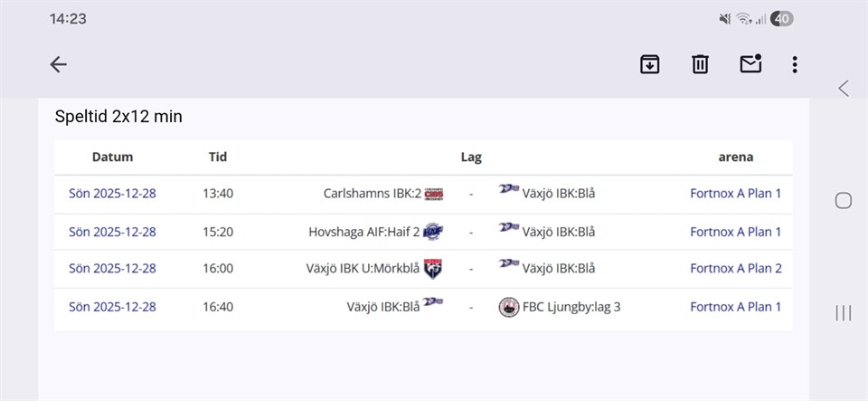Image resolution: width=868 pixels, height=401 pixels.
Task: Mark the email as unread
Action: [x=750, y=64]
